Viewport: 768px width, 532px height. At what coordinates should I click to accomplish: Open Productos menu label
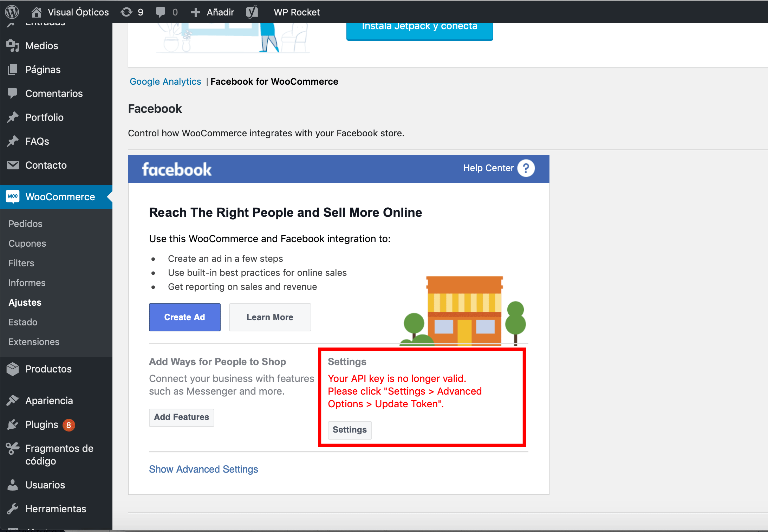[x=48, y=369]
